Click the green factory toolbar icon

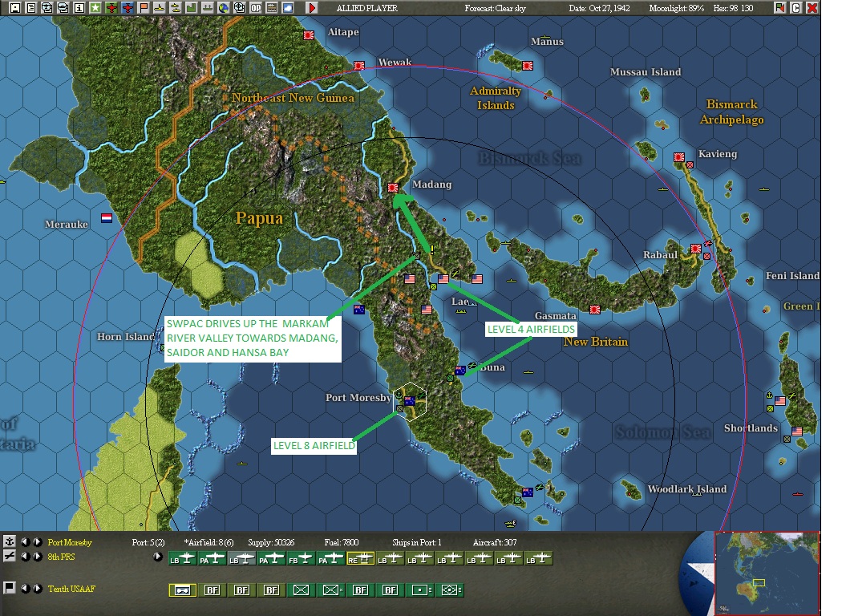[191, 7]
